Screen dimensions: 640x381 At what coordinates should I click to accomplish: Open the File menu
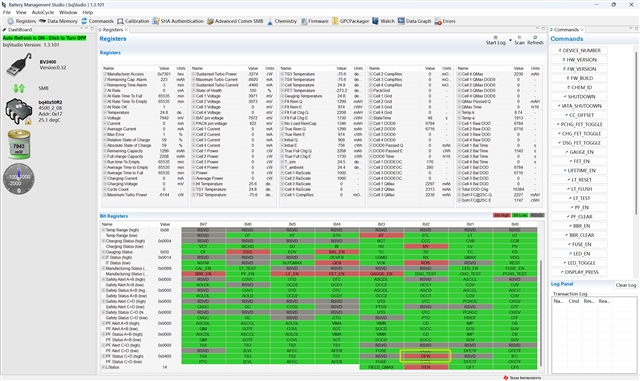point(7,13)
